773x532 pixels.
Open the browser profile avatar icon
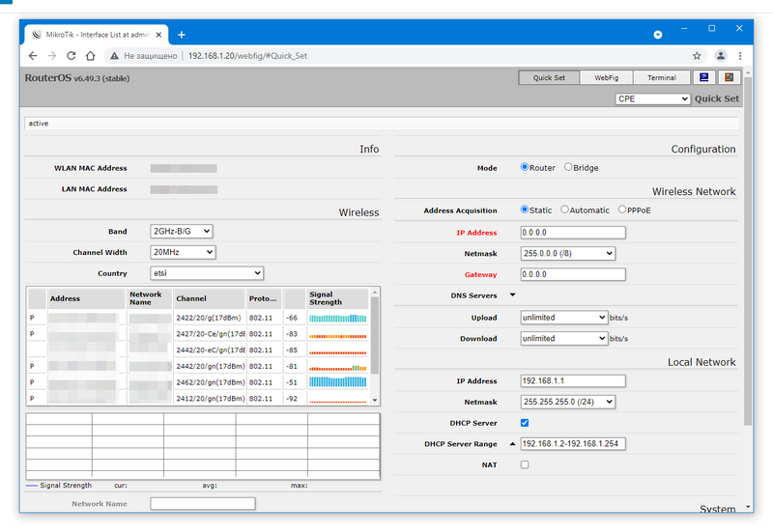pos(720,56)
